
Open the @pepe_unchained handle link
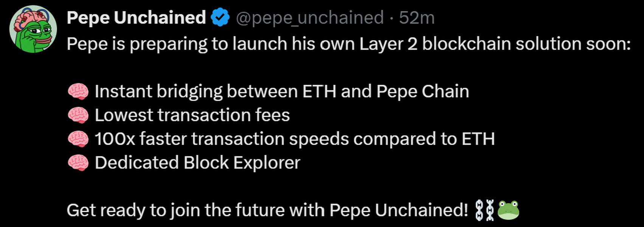pos(310,18)
